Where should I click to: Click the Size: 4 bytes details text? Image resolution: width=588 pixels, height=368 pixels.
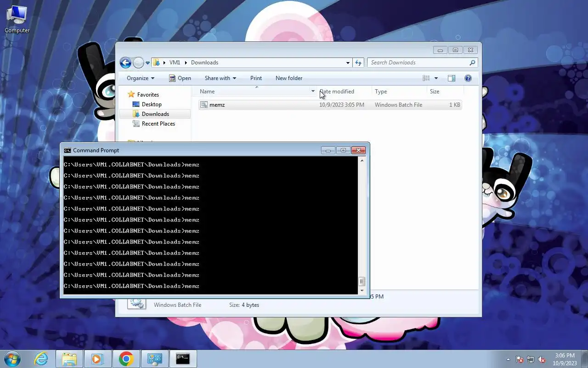click(x=244, y=305)
